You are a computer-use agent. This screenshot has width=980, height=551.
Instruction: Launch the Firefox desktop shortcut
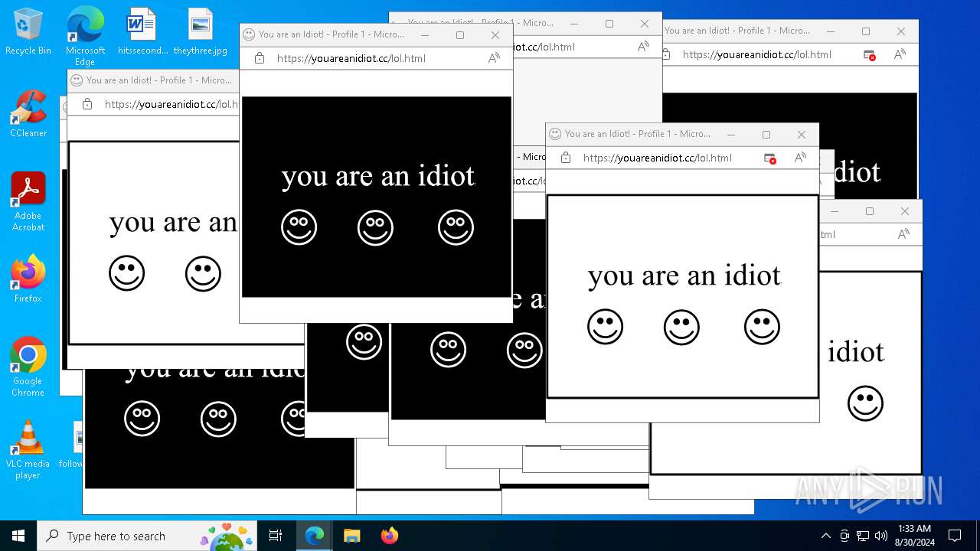click(28, 279)
